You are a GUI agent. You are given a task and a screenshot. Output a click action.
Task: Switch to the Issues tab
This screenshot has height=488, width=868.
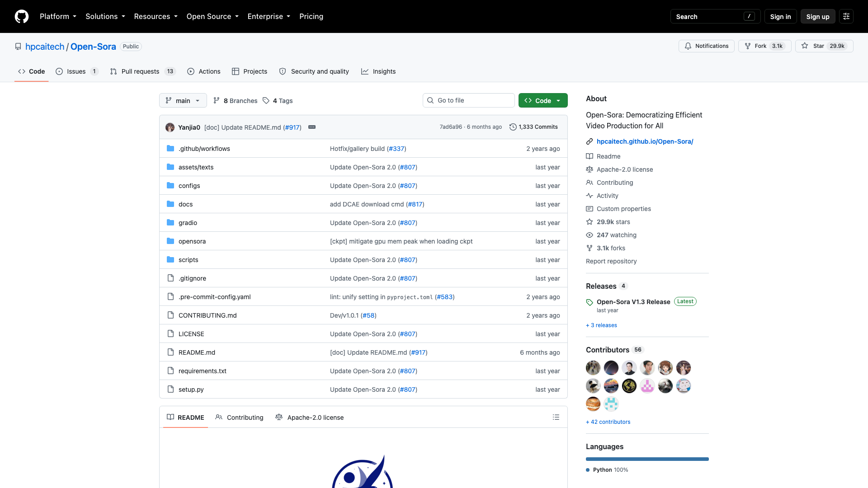(77, 71)
